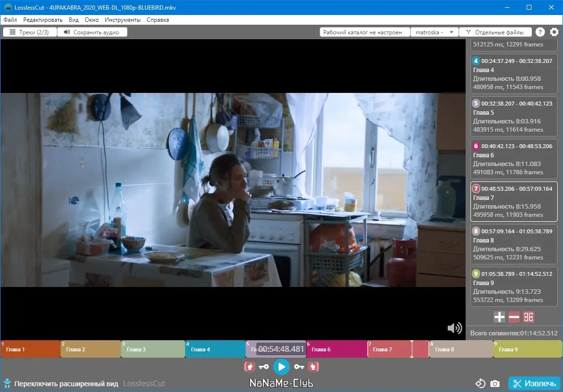Viewport: 563px width, 392px height.
Task: Click Глава 6 segment on timeline
Action: (x=336, y=349)
